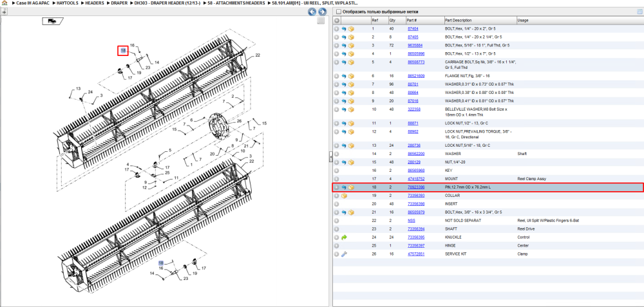Viewport: 644px width, 307px height.
Task: Click the blue arrow icon for part 86501996
Action: click(x=344, y=54)
